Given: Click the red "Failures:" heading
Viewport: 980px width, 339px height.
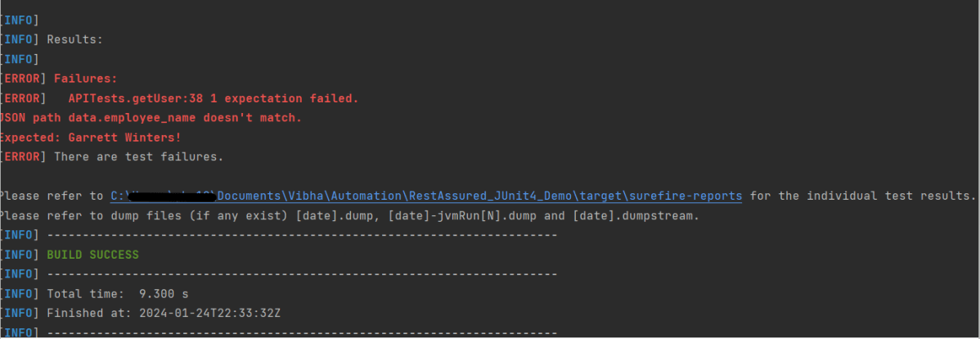Looking at the screenshot, I should click(85, 79).
